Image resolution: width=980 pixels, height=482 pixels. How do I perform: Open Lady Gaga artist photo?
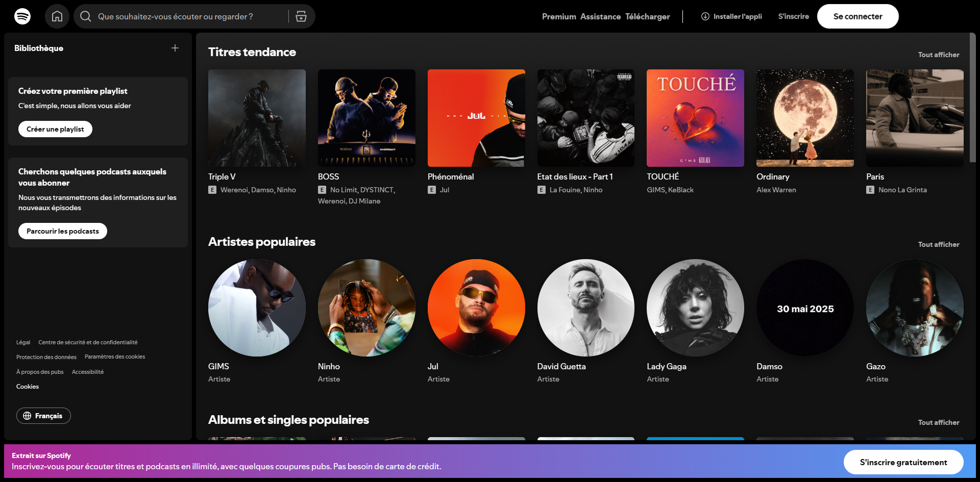695,308
